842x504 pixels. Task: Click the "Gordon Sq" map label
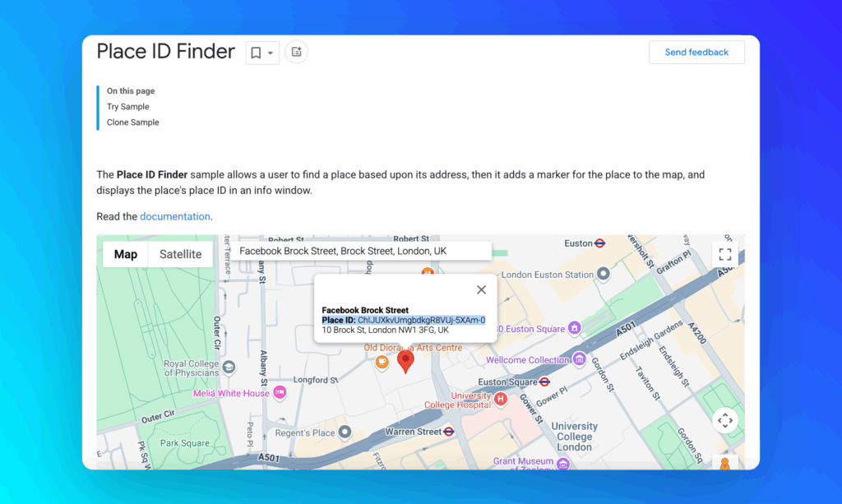click(x=690, y=445)
